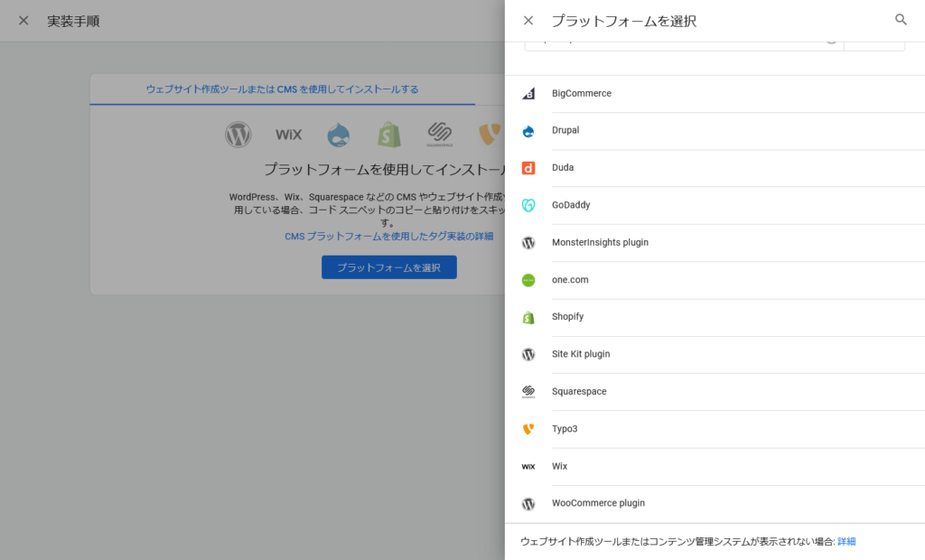Screen dimensions: 925x560
Task: Open CMS プラットフォームを使用したタグ実装の詳細 link
Action: coord(388,236)
